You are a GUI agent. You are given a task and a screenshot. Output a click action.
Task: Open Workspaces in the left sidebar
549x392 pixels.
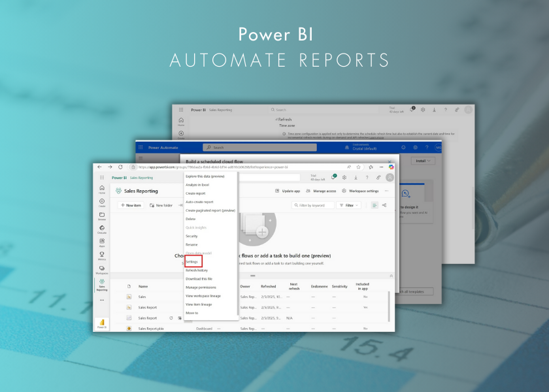coord(101,269)
